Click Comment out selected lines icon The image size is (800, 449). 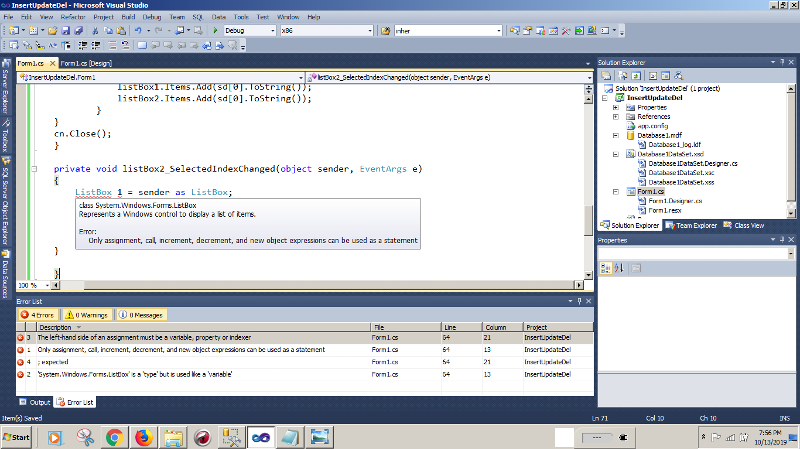click(112, 45)
